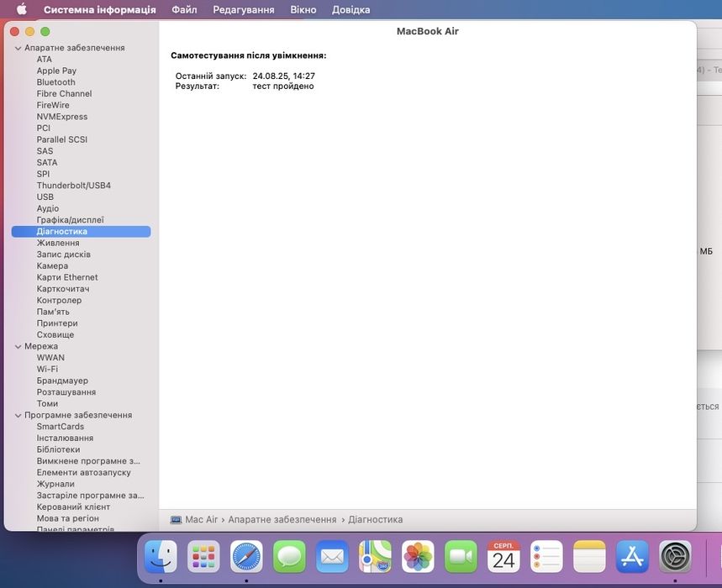Screen dimensions: 722x588
Task: Select Брандмауер in the sidebar
Action: point(63,381)
